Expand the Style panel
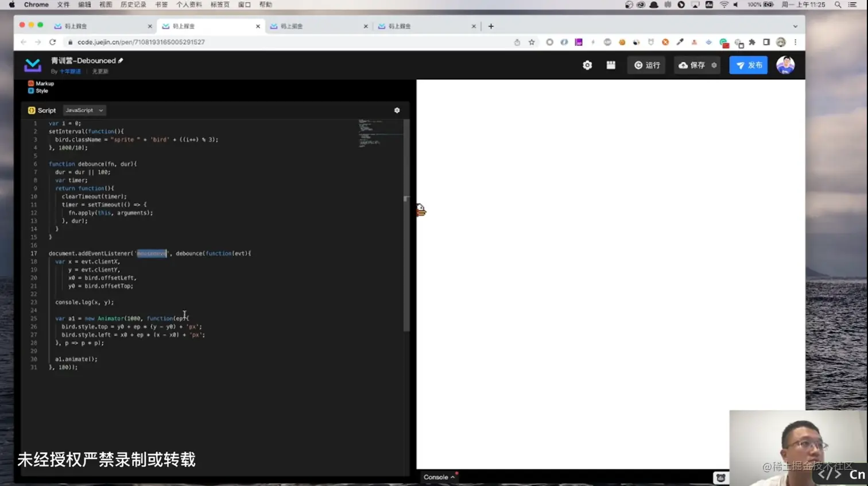Image resolution: width=868 pixels, height=486 pixels. tap(38, 91)
